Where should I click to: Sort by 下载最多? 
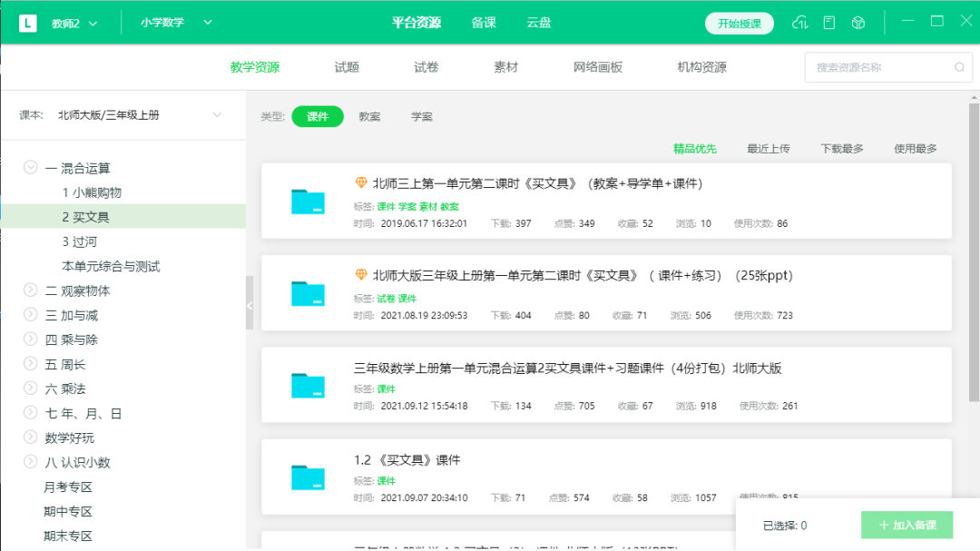842,149
